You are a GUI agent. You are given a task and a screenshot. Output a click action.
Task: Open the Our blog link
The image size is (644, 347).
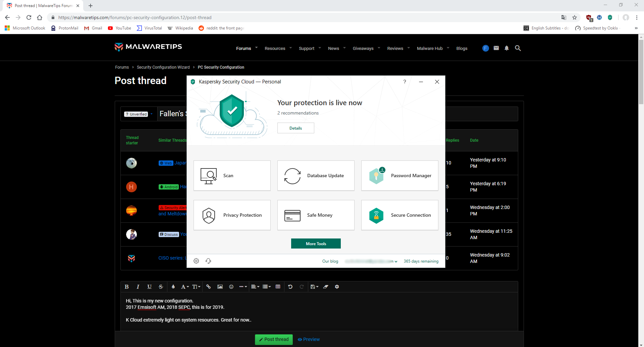(330, 261)
